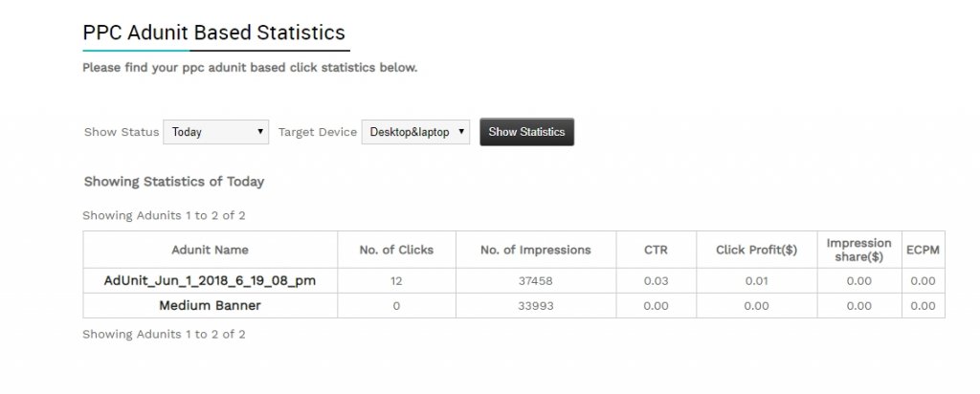Click the PPC Adunit Based Statistics heading
Image resolution: width=980 pixels, height=394 pixels.
(213, 33)
